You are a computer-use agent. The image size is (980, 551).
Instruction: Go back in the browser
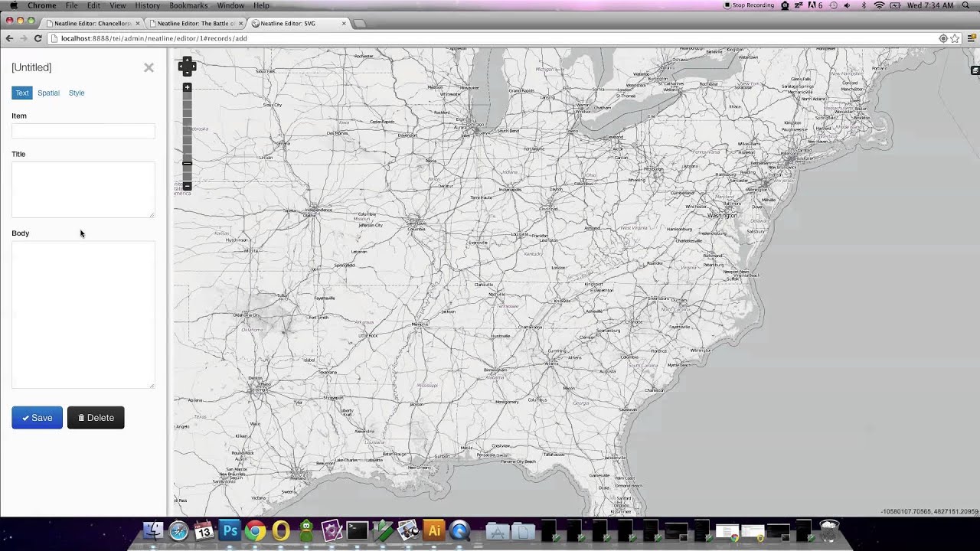coord(9,38)
